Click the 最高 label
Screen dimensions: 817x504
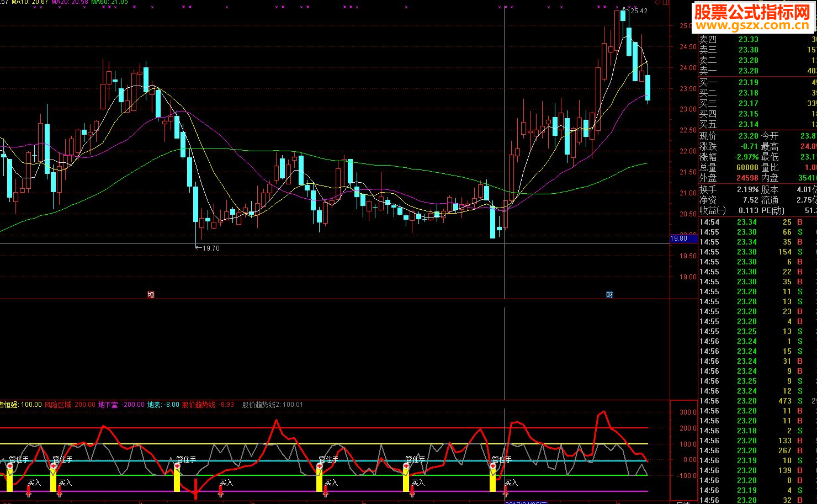(x=770, y=146)
